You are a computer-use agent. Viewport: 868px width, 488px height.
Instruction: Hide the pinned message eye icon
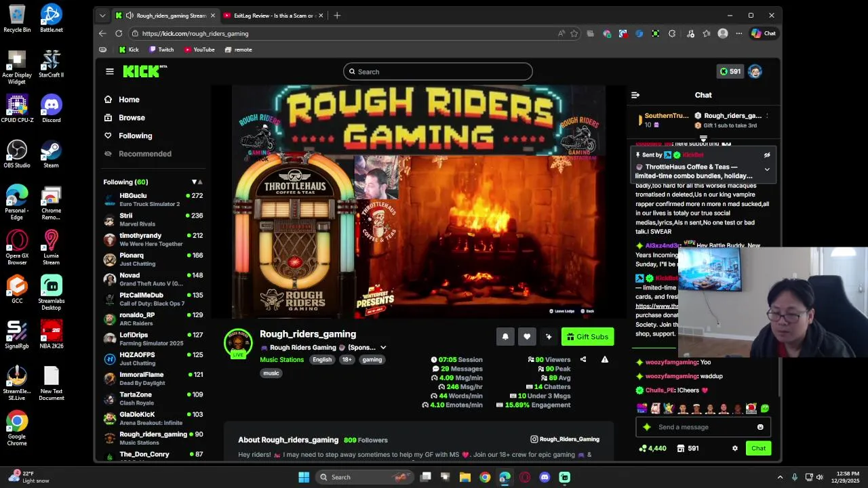(x=767, y=155)
